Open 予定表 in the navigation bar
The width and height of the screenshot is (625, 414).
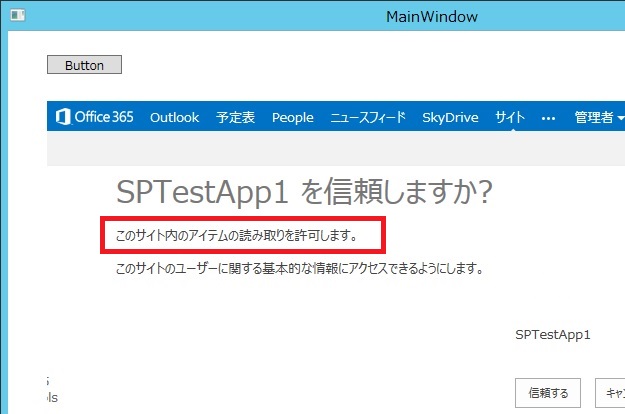(x=235, y=117)
